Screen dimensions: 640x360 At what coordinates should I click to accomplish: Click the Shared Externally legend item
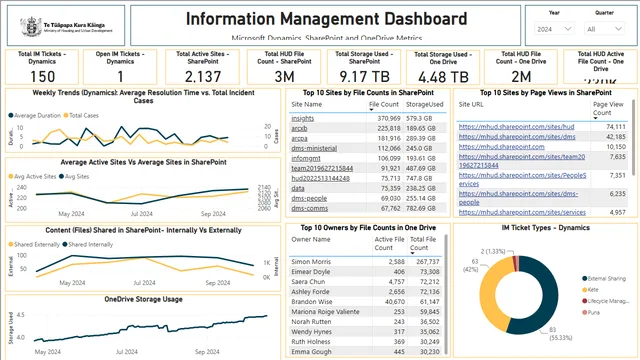[x=34, y=244]
